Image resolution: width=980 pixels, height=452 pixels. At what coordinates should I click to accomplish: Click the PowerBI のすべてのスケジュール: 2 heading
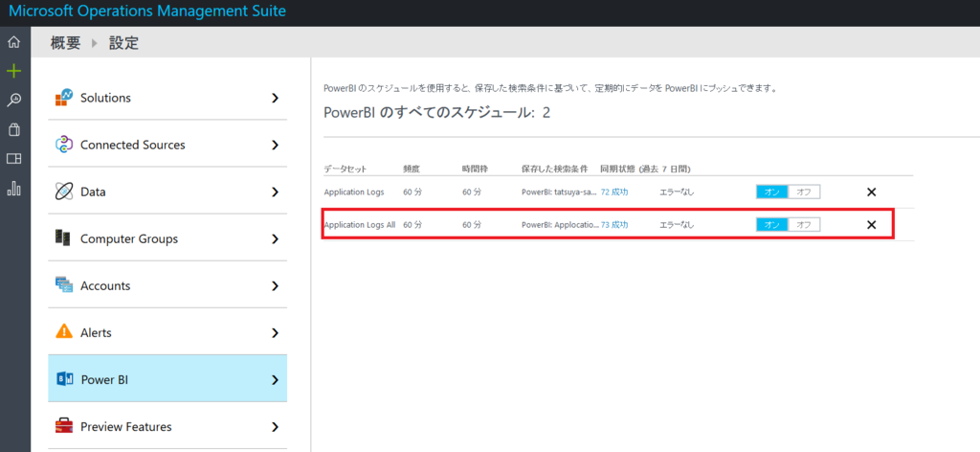(436, 113)
